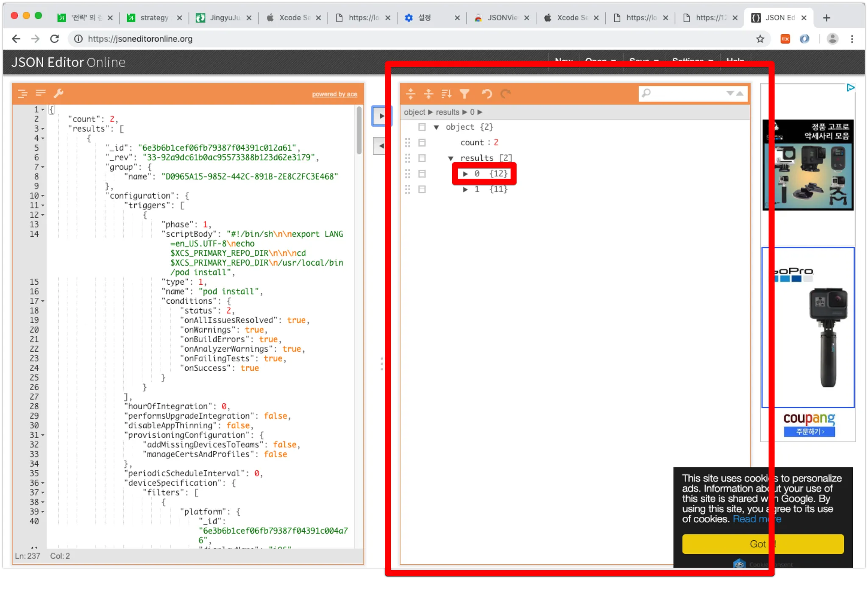Screen dimensions: 868x591
Task: Click the format JSON icon in code editor
Action: [x=22, y=94]
